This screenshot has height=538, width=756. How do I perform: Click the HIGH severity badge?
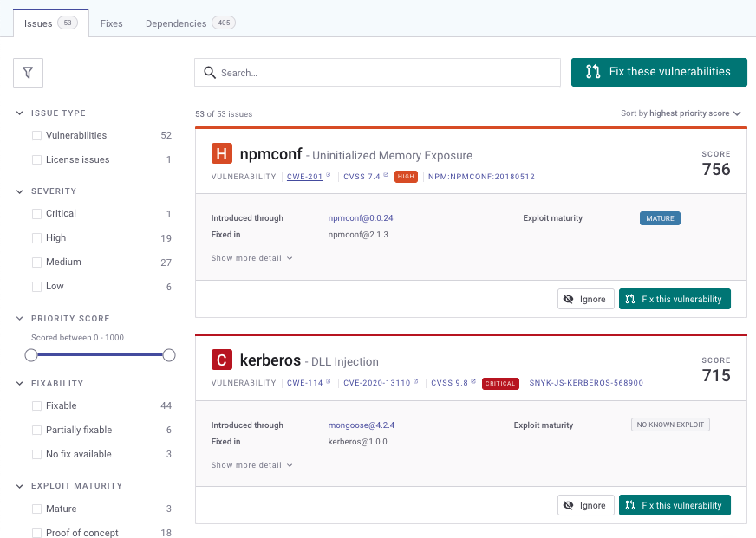(x=406, y=177)
